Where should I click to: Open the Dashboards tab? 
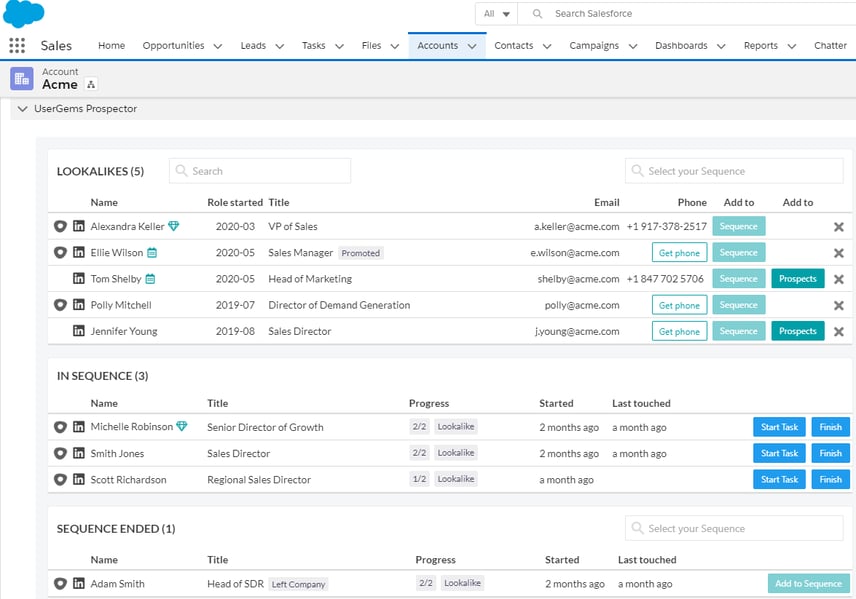681,45
